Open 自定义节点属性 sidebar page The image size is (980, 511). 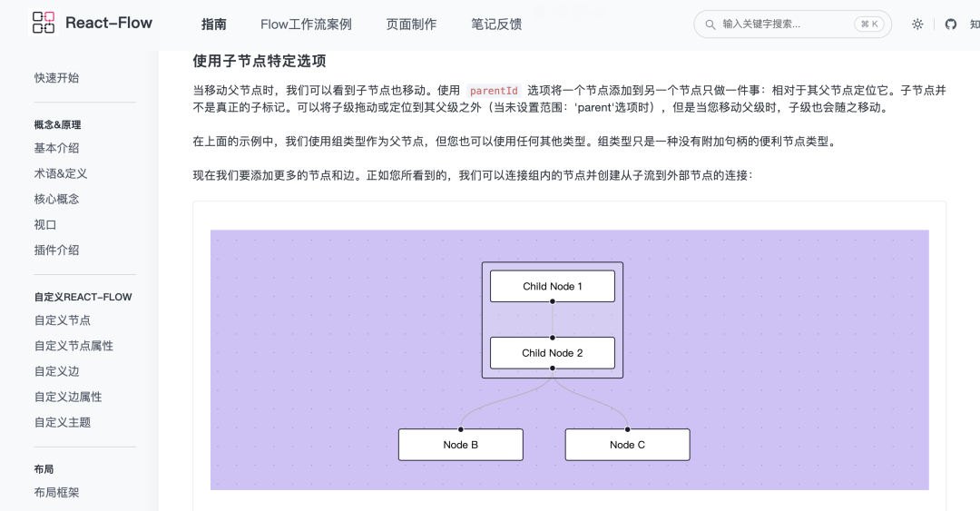point(73,346)
